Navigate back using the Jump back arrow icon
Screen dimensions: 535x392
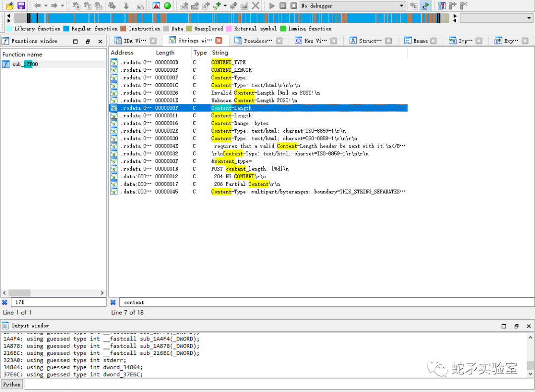click(38, 5)
